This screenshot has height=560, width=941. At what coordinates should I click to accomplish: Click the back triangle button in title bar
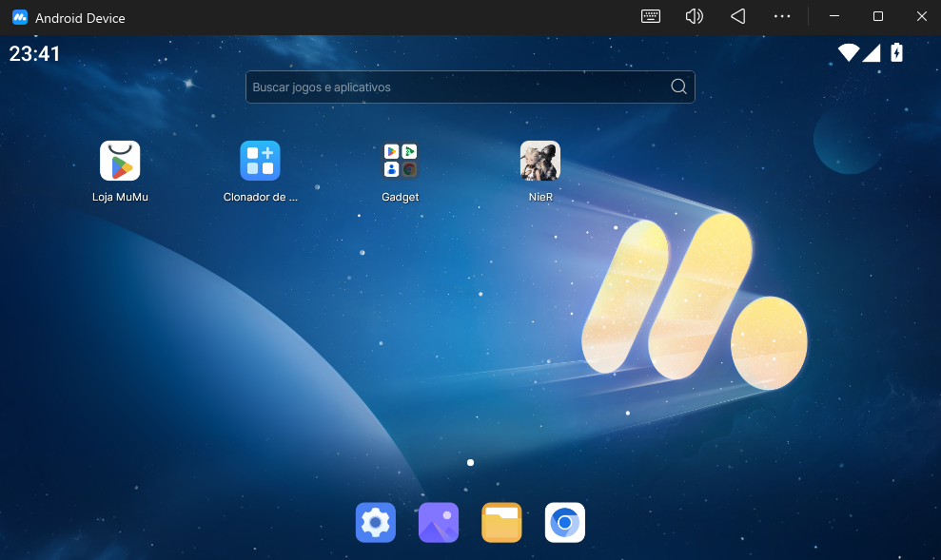pos(738,17)
